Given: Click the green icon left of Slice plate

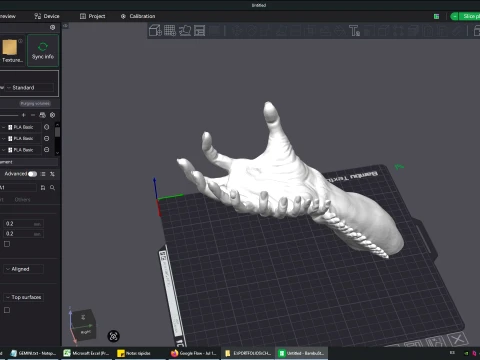Looking at the screenshot, I should 436,16.
